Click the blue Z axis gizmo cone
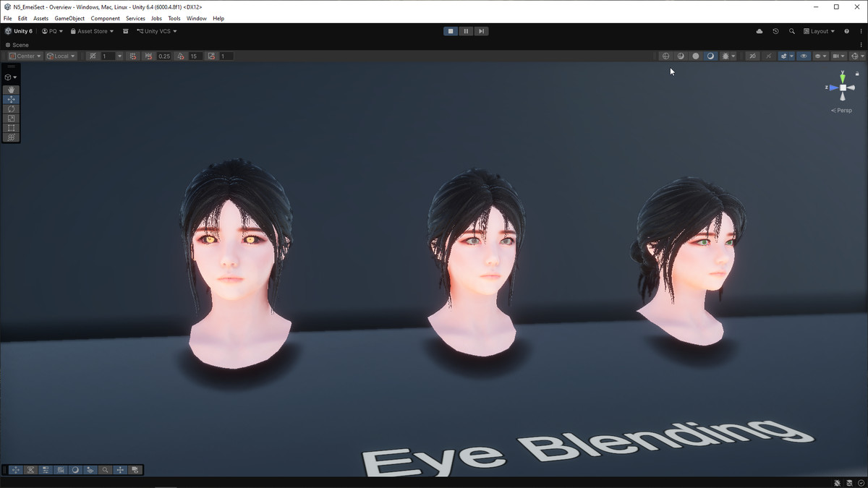The width and height of the screenshot is (868, 488). (833, 87)
